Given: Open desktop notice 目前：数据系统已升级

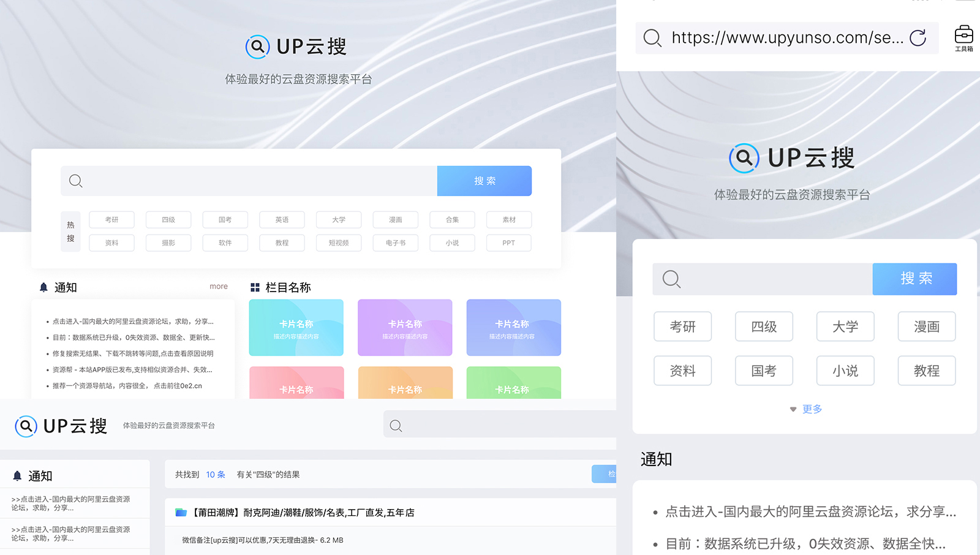Looking at the screenshot, I should pyautogui.click(x=134, y=338).
